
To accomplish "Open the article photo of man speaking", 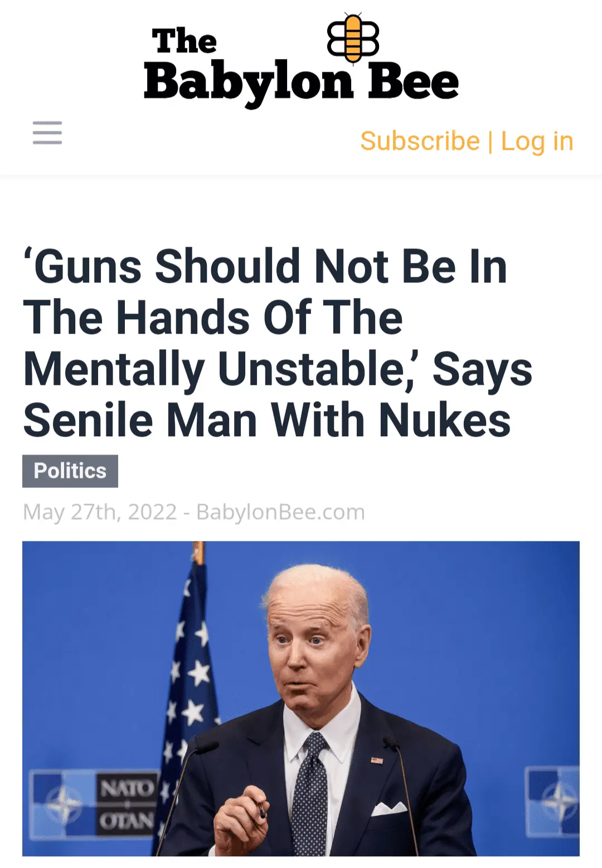I will 301,699.
